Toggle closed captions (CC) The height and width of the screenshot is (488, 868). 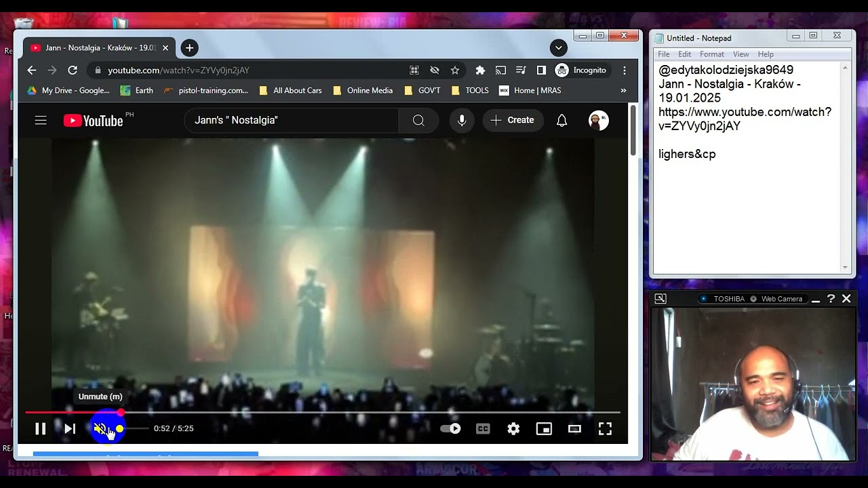pyautogui.click(x=483, y=428)
